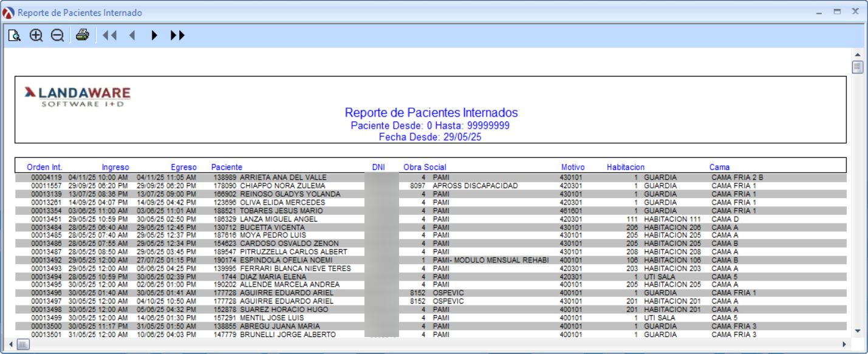Click the "Motivo" column header
This screenshot has height=354, width=868.
click(x=573, y=167)
